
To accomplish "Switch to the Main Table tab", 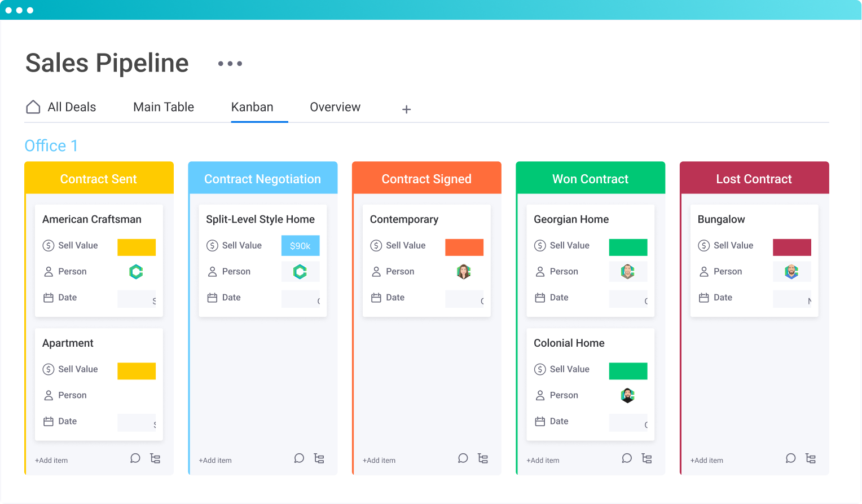I will click(x=164, y=107).
